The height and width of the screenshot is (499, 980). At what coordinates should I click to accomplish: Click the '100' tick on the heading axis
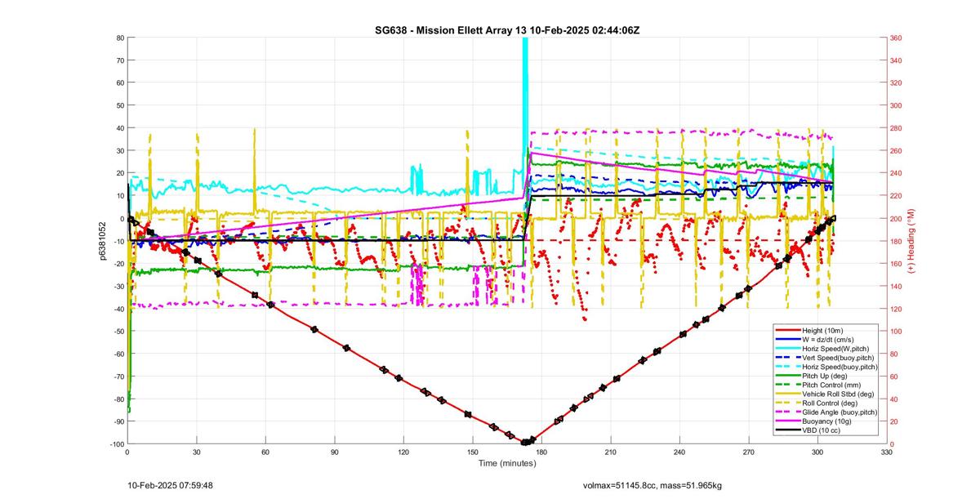(897, 331)
